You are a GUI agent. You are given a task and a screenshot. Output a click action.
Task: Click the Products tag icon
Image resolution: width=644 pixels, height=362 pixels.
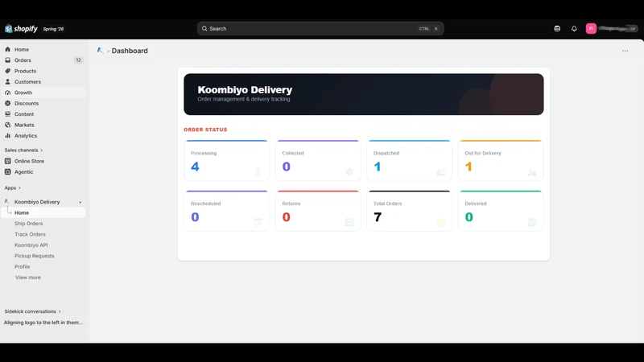point(7,71)
